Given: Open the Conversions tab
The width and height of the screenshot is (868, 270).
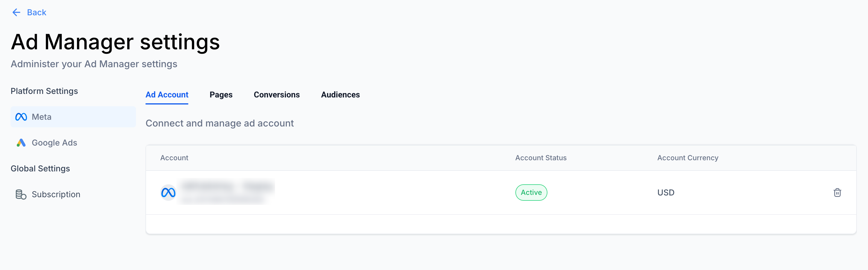Looking at the screenshot, I should pyautogui.click(x=276, y=95).
